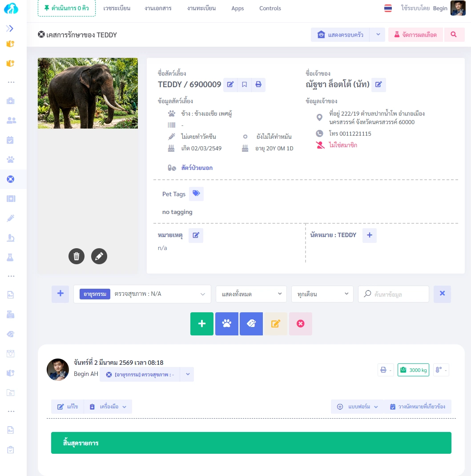This screenshot has width=471, height=476.
Task: Click the green plus add record button
Action: pos(202,323)
